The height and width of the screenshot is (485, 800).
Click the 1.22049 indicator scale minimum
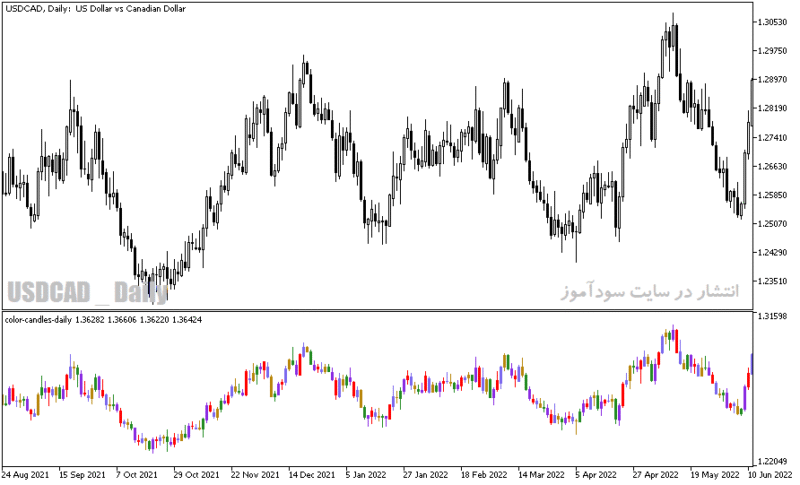pyautogui.click(x=772, y=461)
